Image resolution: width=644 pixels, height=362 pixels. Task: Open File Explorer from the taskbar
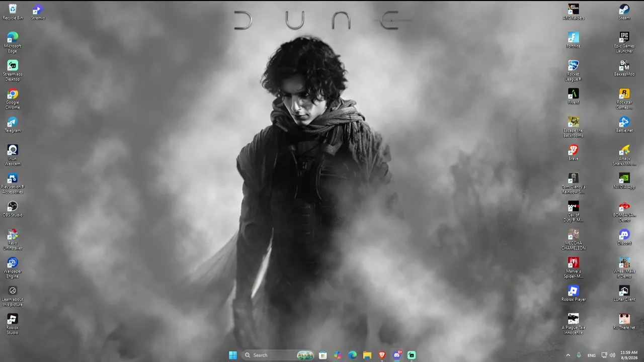[x=367, y=355]
